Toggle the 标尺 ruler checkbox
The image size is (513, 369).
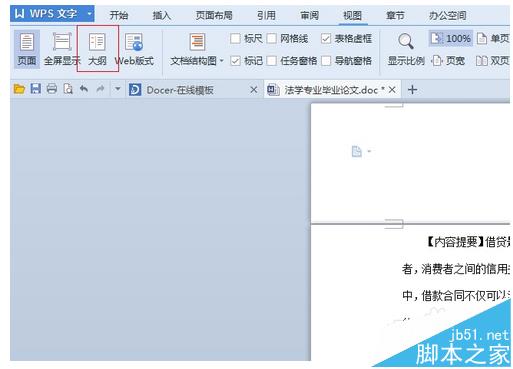tap(235, 39)
